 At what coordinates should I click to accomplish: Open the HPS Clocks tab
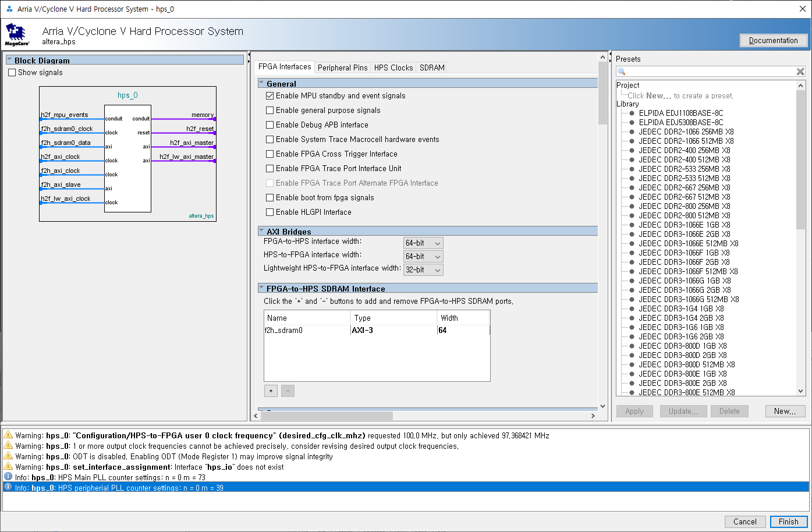point(393,68)
